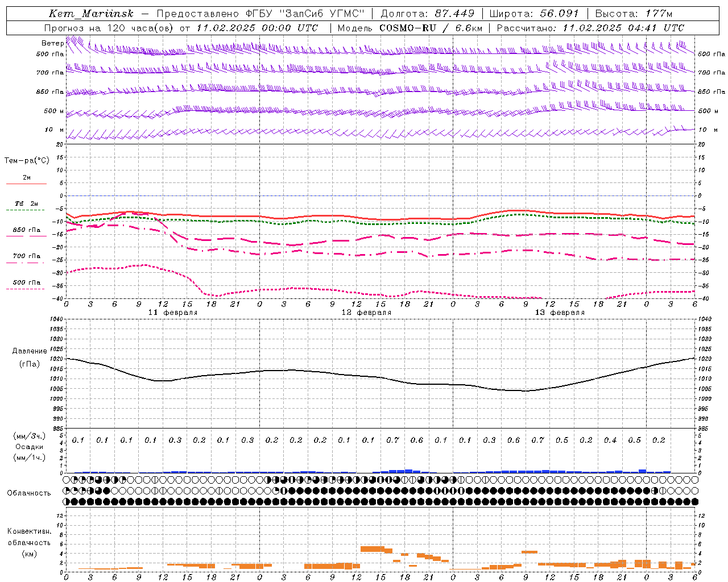Click the "(км)" unit under convective cloudiness
Image resolution: width=728 pixels, height=582 pixels.
(x=30, y=554)
